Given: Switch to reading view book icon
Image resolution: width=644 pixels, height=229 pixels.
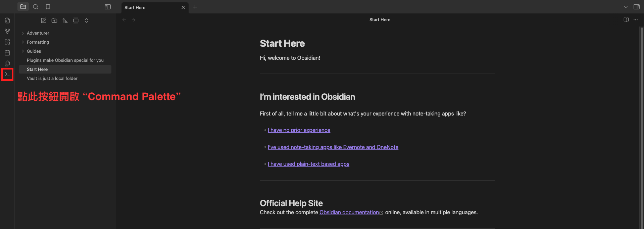Looking at the screenshot, I should pyautogui.click(x=626, y=20).
